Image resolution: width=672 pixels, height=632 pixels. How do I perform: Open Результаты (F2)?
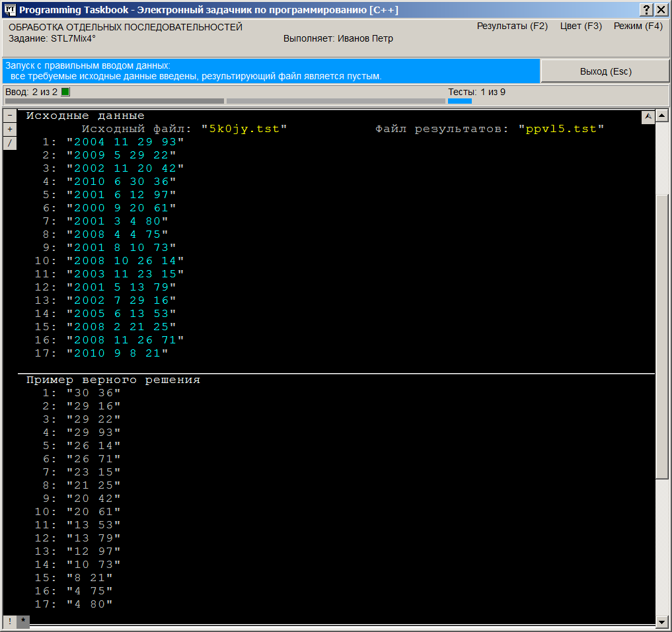(x=512, y=26)
